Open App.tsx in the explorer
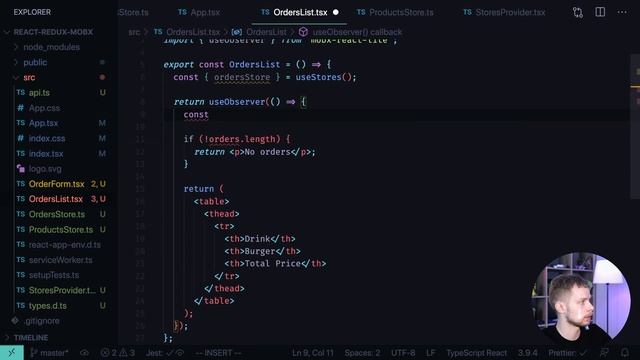Screen dimensions: 640x360 click(x=43, y=123)
